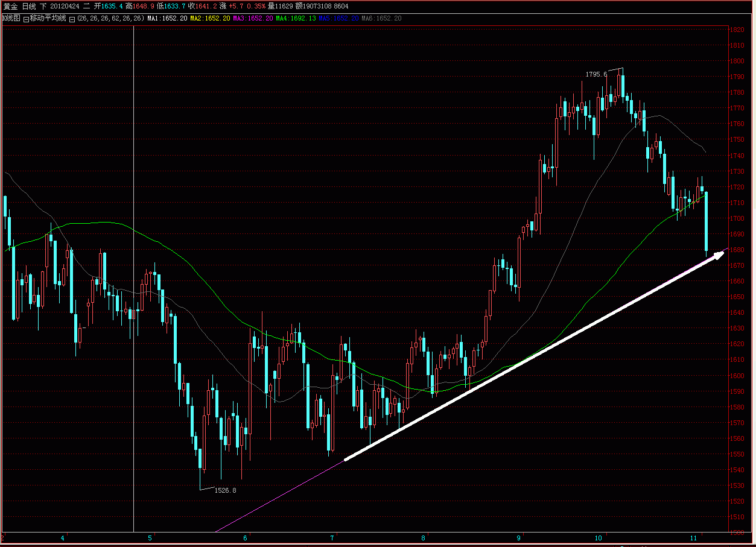Viewport: 756px width, 547px height.
Task: Click month 6 on the time axis
Action: (246, 537)
